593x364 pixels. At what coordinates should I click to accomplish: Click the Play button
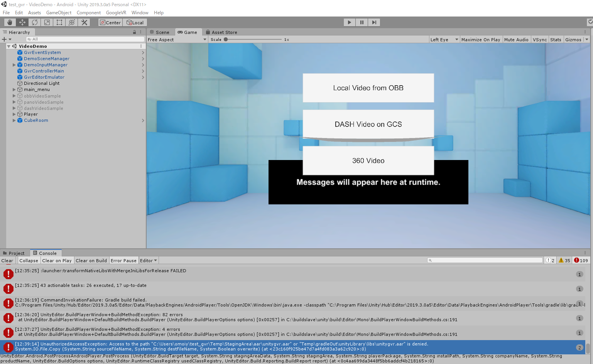tap(349, 22)
